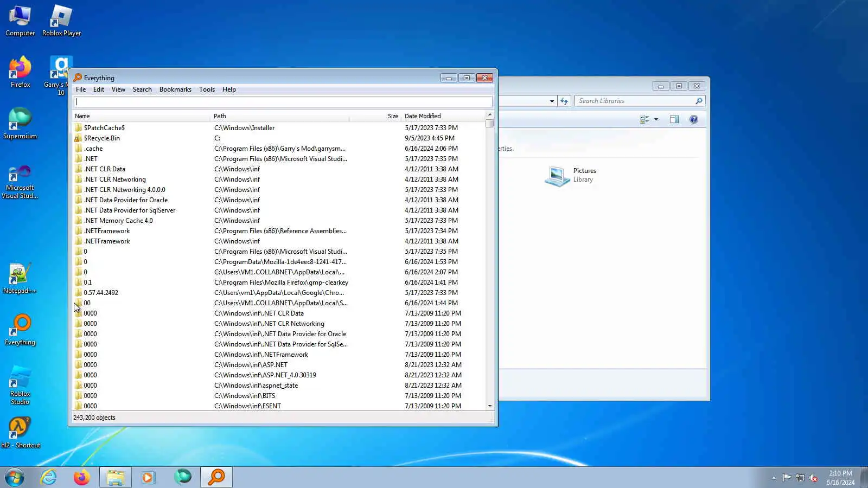Open the Search menu in Everything
This screenshot has height=488, width=868.
pyautogui.click(x=142, y=89)
